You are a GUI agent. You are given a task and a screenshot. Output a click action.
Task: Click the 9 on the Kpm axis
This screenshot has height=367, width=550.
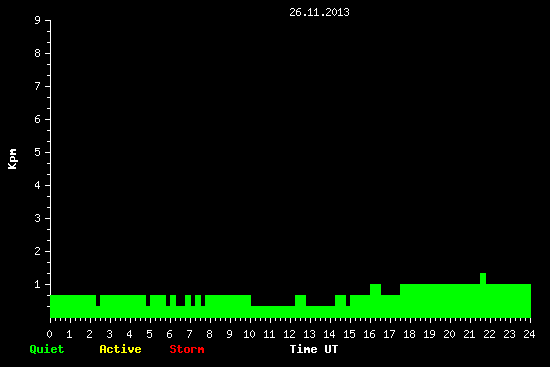(37, 20)
